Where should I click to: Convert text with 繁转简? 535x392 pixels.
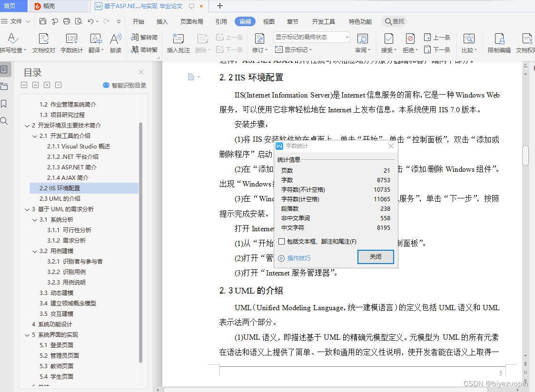tap(144, 37)
